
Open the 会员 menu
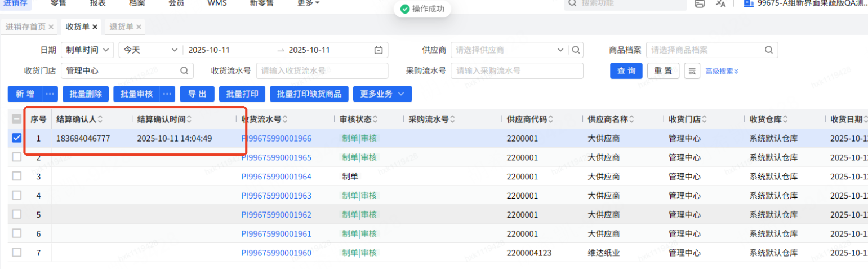tap(176, 3)
